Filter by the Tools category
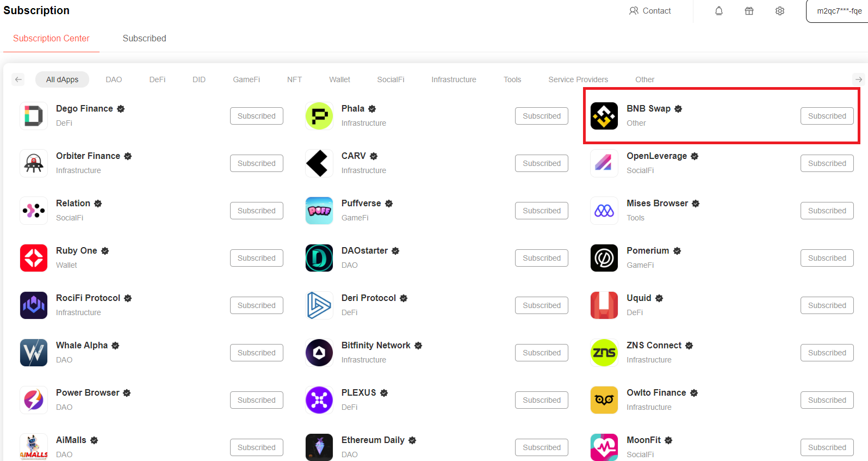868x461 pixels. [x=512, y=79]
